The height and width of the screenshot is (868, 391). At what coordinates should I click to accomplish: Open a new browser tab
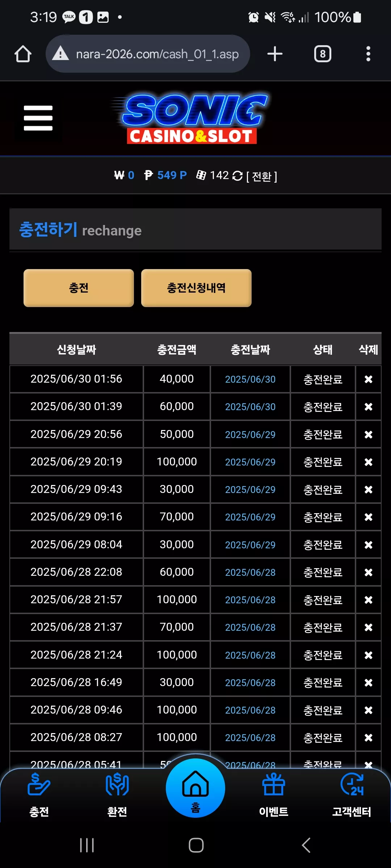click(275, 54)
